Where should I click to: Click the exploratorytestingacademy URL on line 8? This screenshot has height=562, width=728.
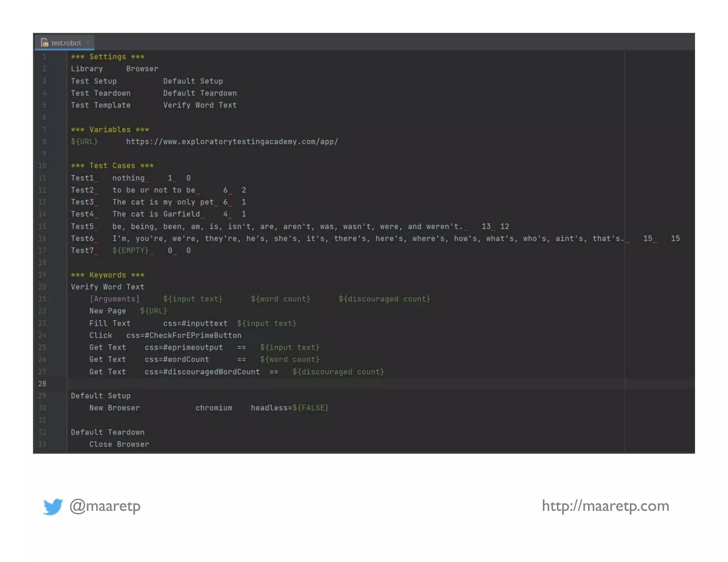point(232,142)
